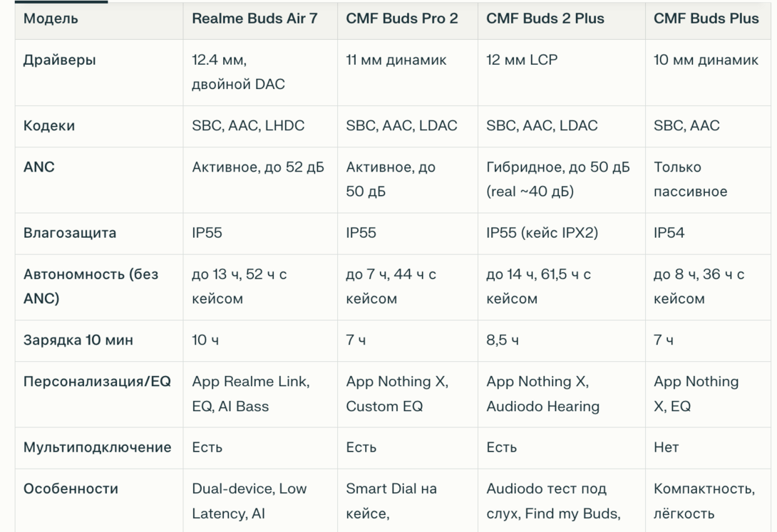Click the "12 мм LCP" drivers cell

pyautogui.click(x=522, y=60)
